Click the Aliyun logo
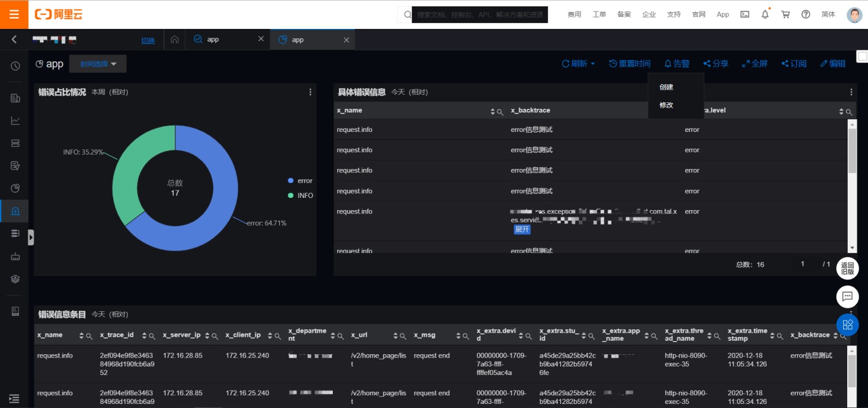 pyautogui.click(x=58, y=14)
